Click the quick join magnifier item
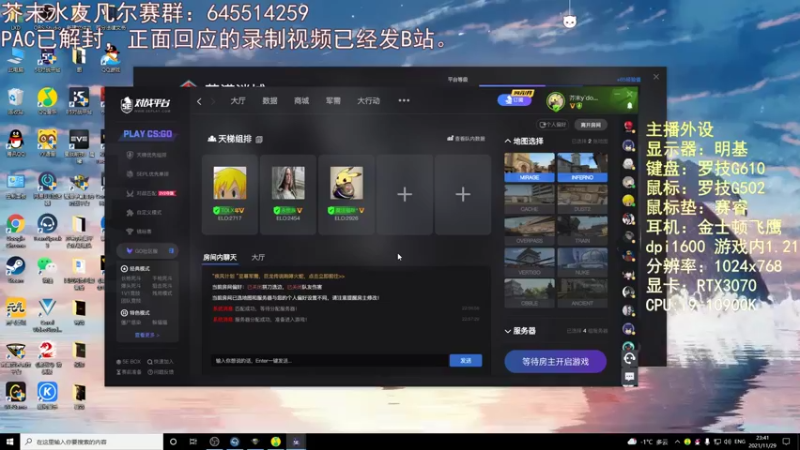Viewport: 800px width, 450px height. click(x=161, y=362)
